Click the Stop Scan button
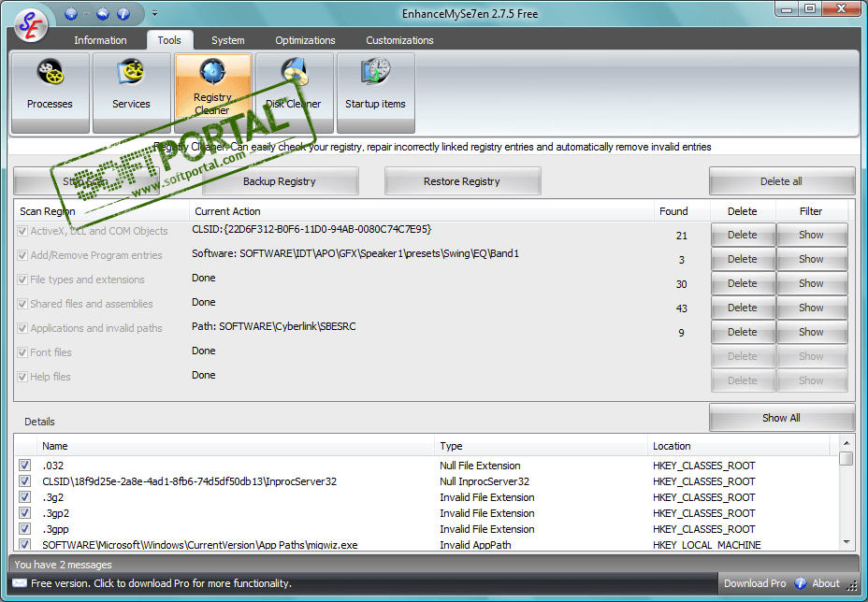 (86, 181)
